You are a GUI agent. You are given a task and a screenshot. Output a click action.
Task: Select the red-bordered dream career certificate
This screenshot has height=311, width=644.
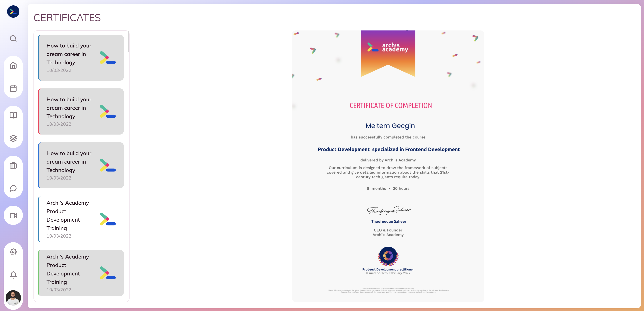click(81, 111)
